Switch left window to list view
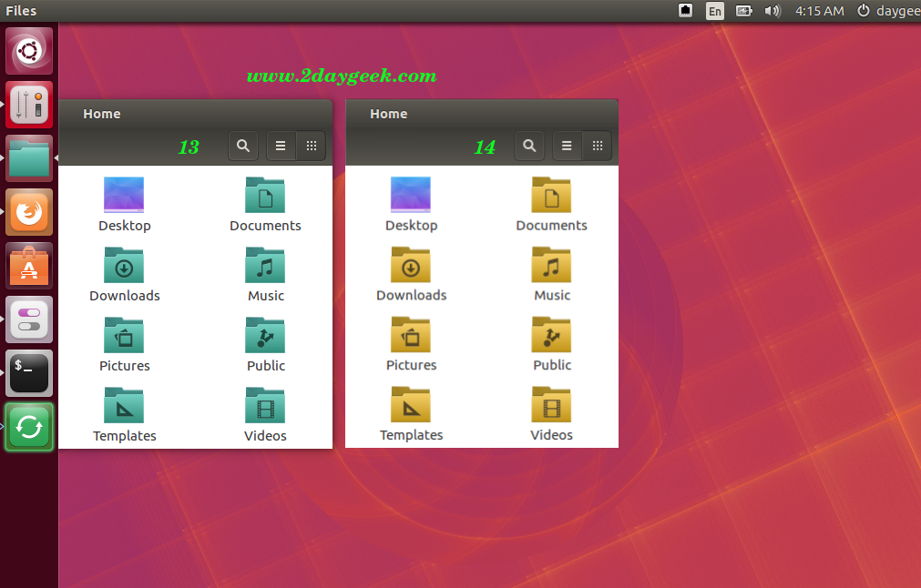This screenshot has height=588, width=921. point(281,146)
